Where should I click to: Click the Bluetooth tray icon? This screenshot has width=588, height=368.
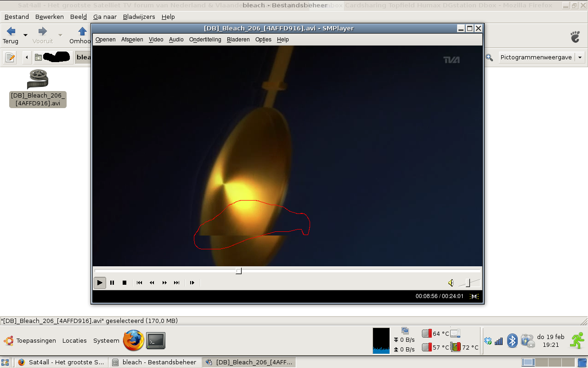pyautogui.click(x=512, y=341)
